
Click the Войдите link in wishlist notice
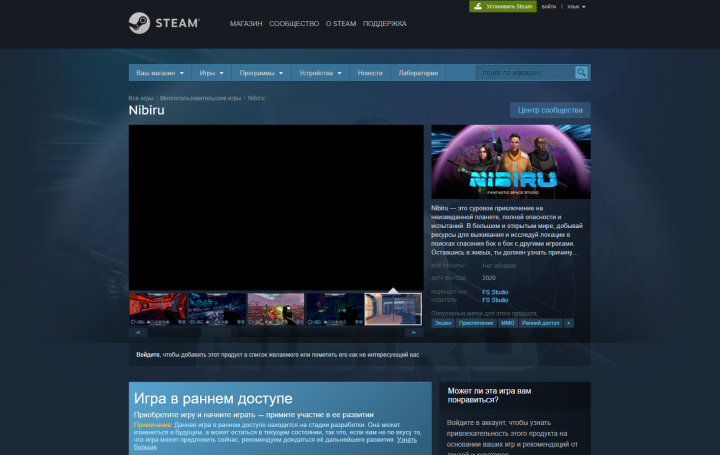coord(148,354)
